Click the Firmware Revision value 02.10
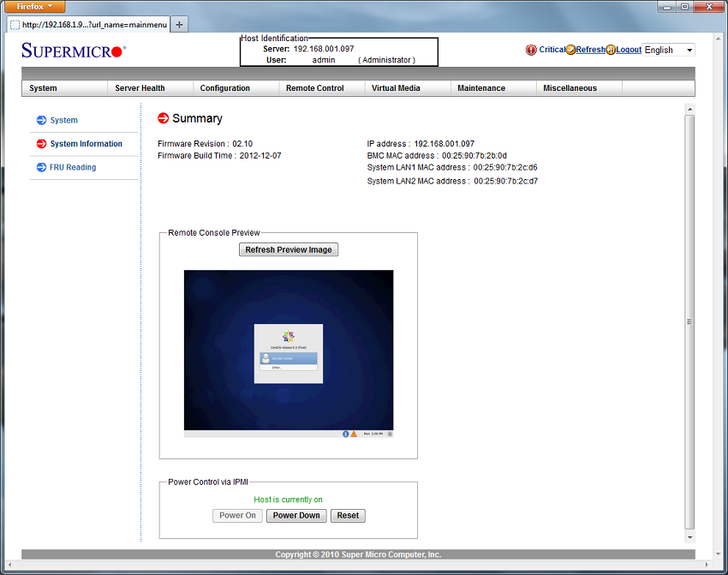 tap(242, 144)
